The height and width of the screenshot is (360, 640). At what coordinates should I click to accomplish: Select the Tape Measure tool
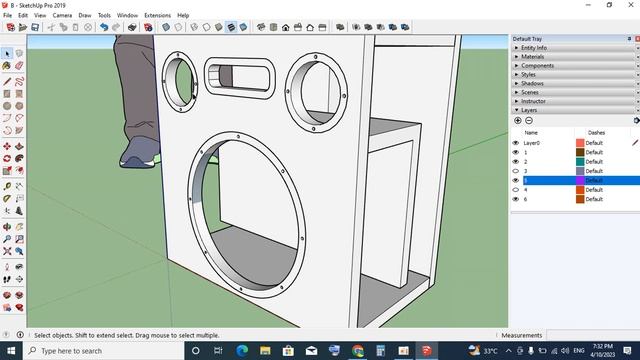(x=7, y=186)
